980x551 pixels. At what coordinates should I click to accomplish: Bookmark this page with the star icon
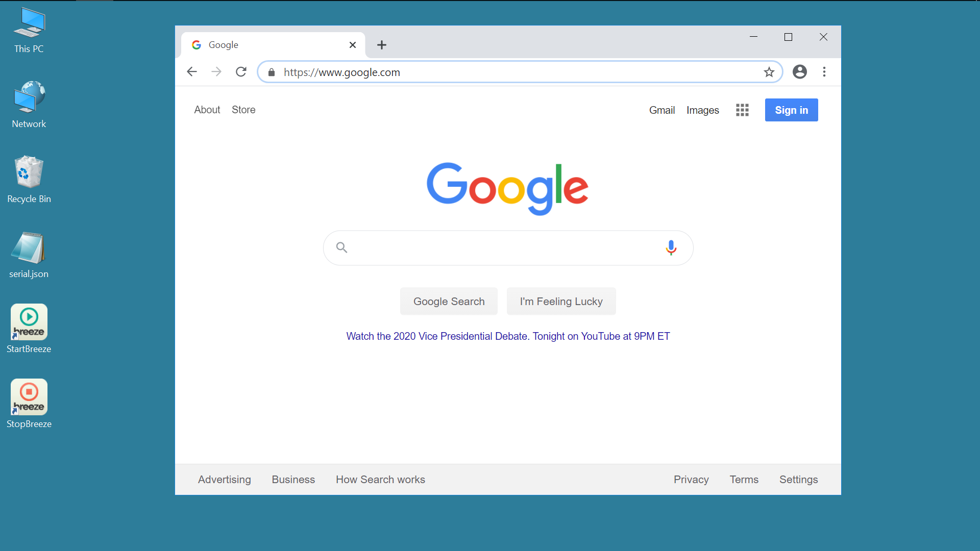coord(769,72)
